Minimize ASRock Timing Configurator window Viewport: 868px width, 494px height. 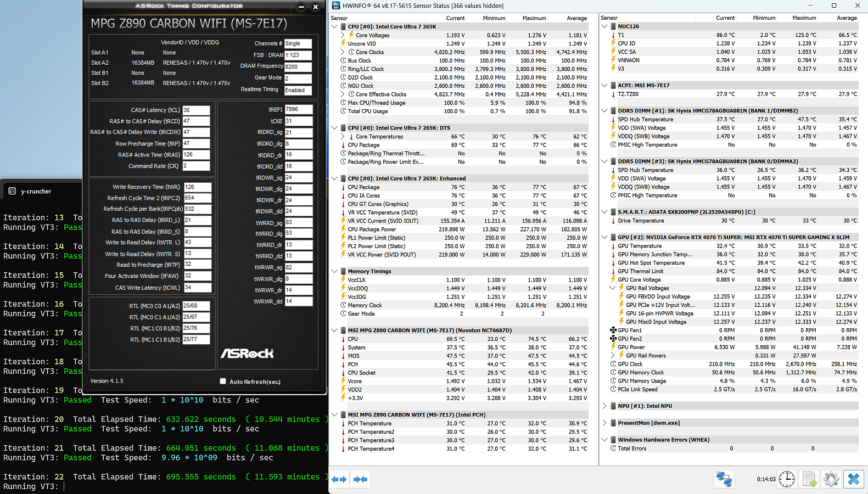click(301, 7)
